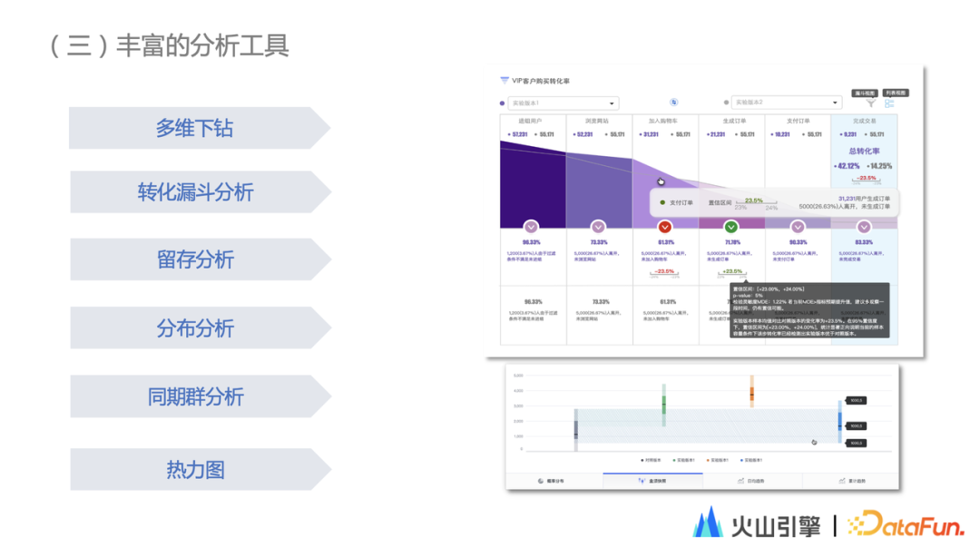The width and height of the screenshot is (980, 547).
Task: Click the 完成交易 column header
Action: point(865,122)
